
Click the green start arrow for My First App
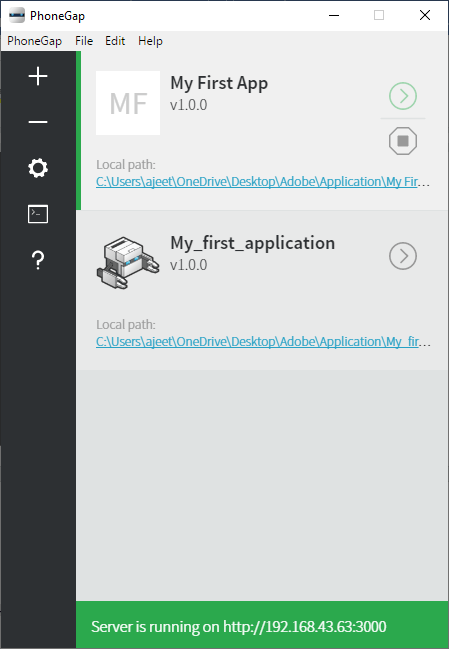pos(403,96)
